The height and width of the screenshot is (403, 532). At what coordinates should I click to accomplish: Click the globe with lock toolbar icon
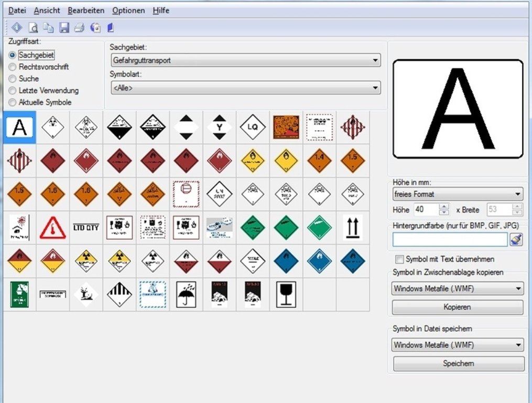(x=95, y=27)
